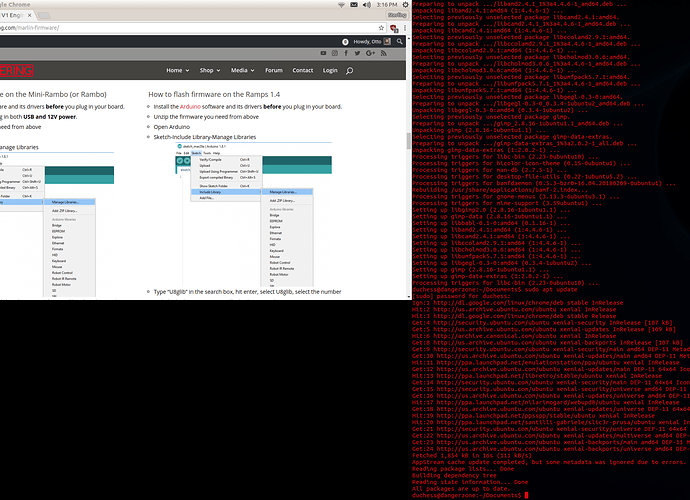Click the Ramps 1.4 Arduino menu screenshot
Screen dimensions: 690x500
[253, 214]
